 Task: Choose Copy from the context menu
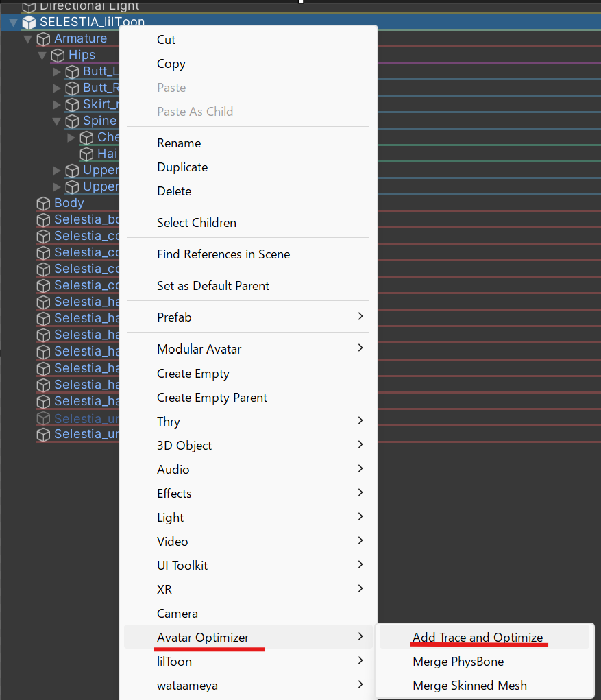(x=249, y=64)
